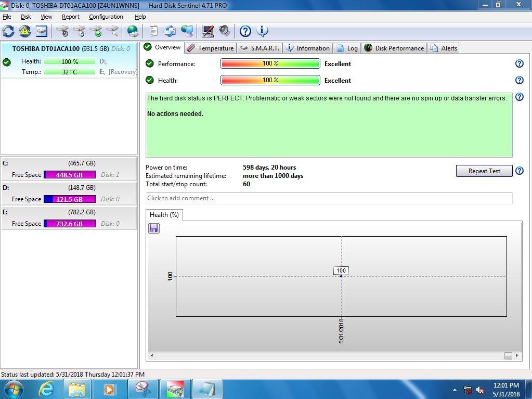This screenshot has height=399, width=532.
Task: Switch to the Alerts tab
Action: [444, 48]
